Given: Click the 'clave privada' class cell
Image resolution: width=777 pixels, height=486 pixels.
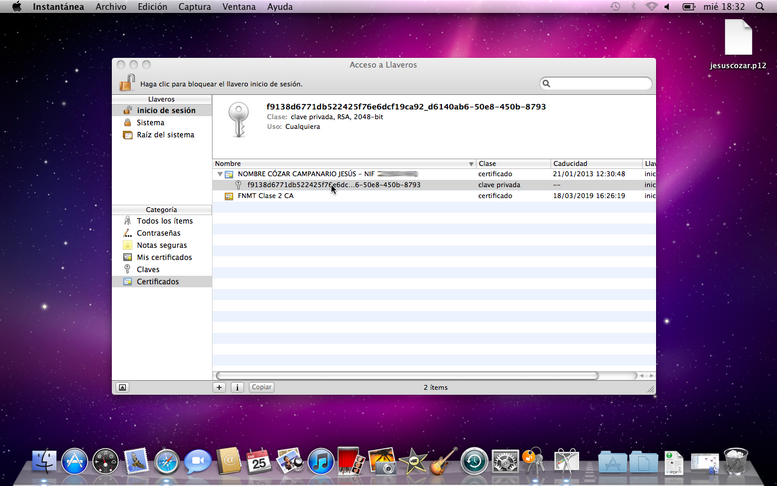Looking at the screenshot, I should [499, 185].
